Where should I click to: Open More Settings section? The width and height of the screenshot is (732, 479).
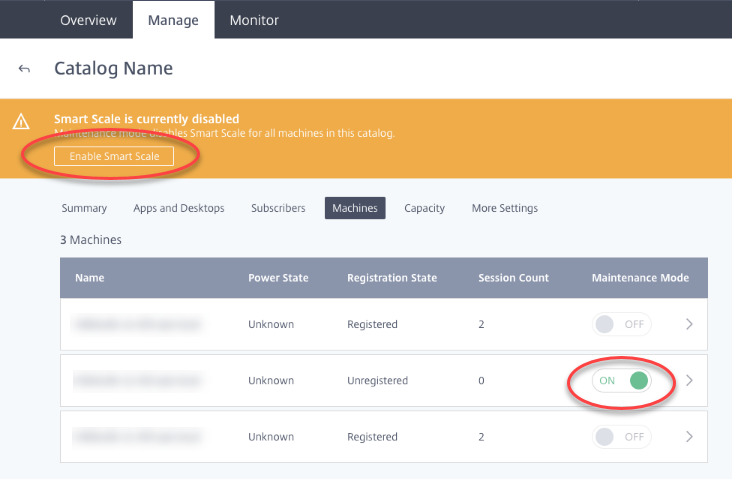pos(505,208)
